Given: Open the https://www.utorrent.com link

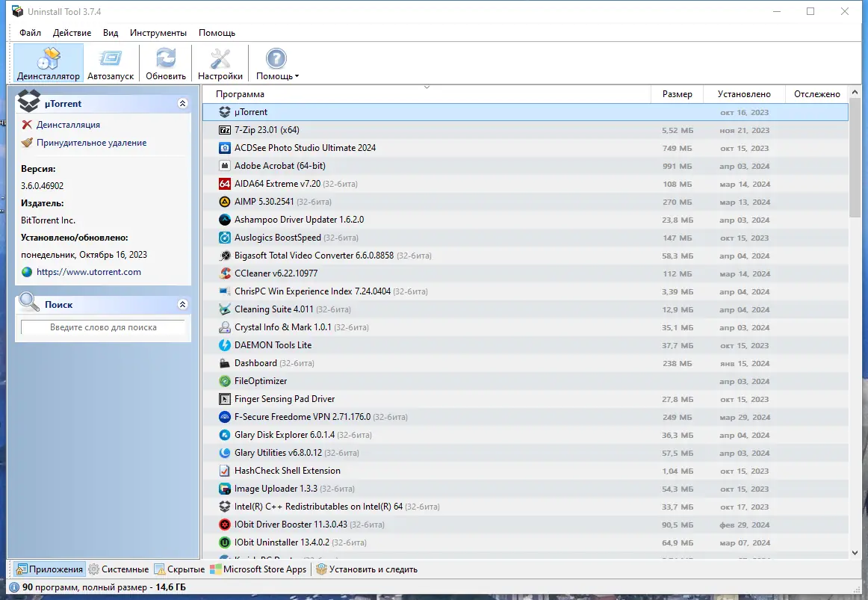Looking at the screenshot, I should (89, 272).
